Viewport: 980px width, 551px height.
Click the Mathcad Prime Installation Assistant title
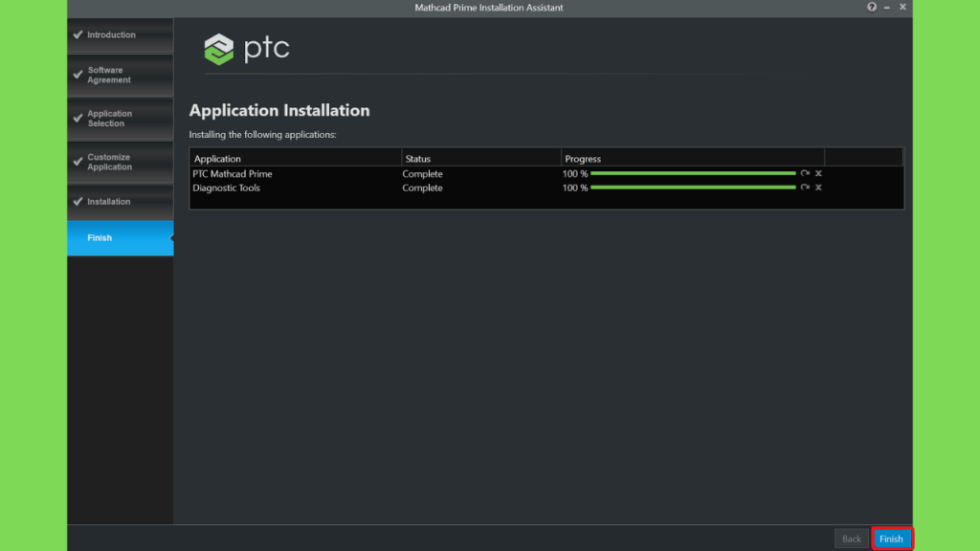click(x=489, y=8)
